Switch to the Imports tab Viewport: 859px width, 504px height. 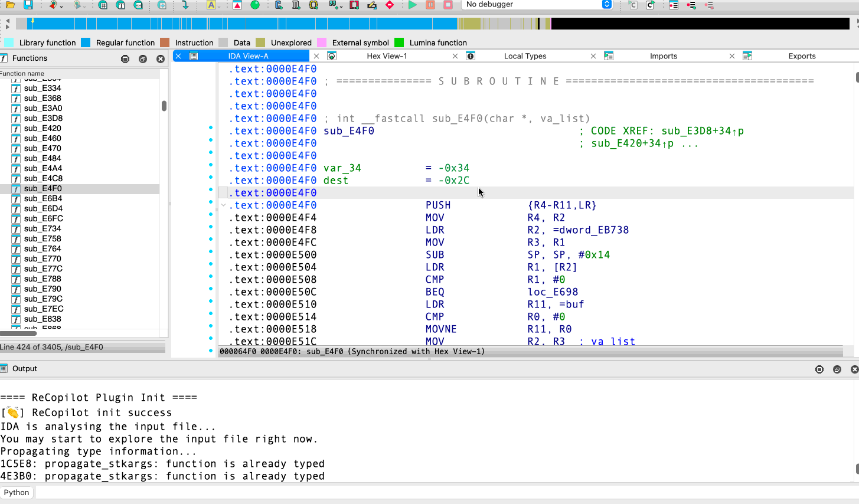[x=664, y=56]
